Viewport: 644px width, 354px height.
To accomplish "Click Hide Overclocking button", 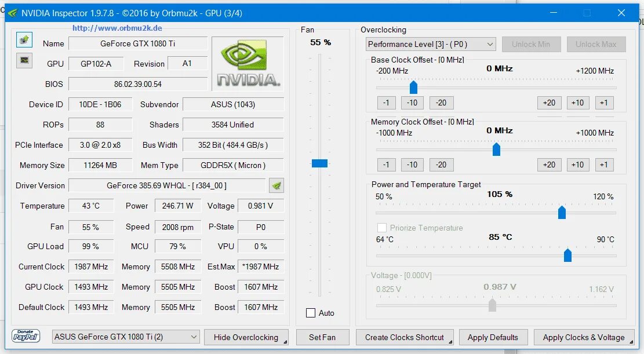I will [x=246, y=337].
